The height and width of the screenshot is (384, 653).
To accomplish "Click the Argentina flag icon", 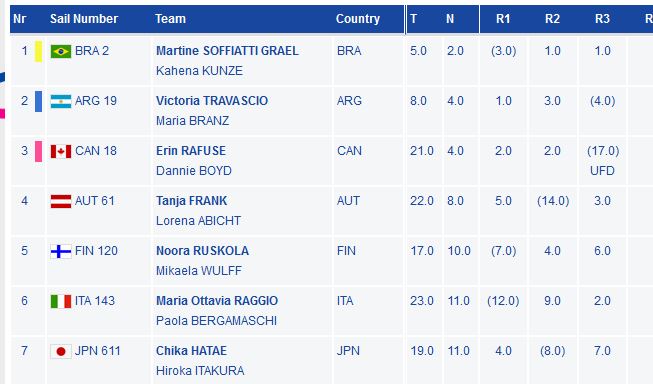I will click(61, 101).
